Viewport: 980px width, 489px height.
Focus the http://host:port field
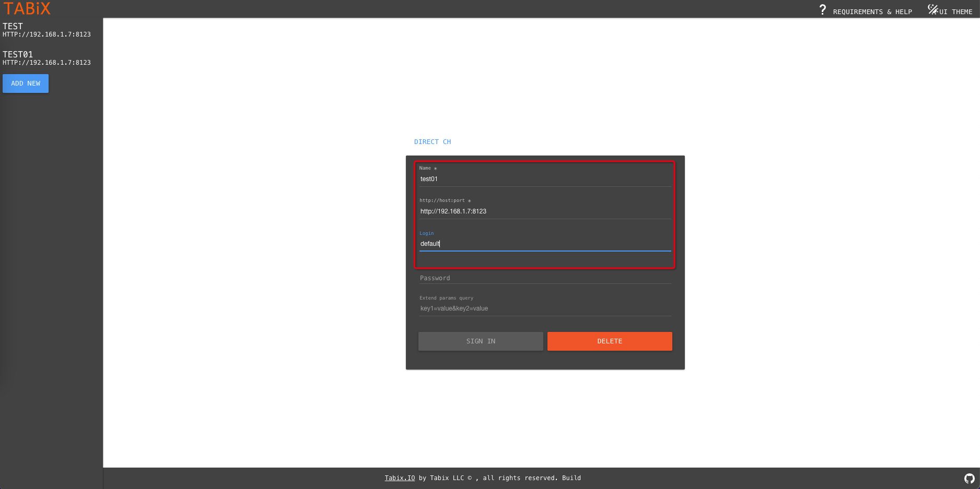(545, 211)
